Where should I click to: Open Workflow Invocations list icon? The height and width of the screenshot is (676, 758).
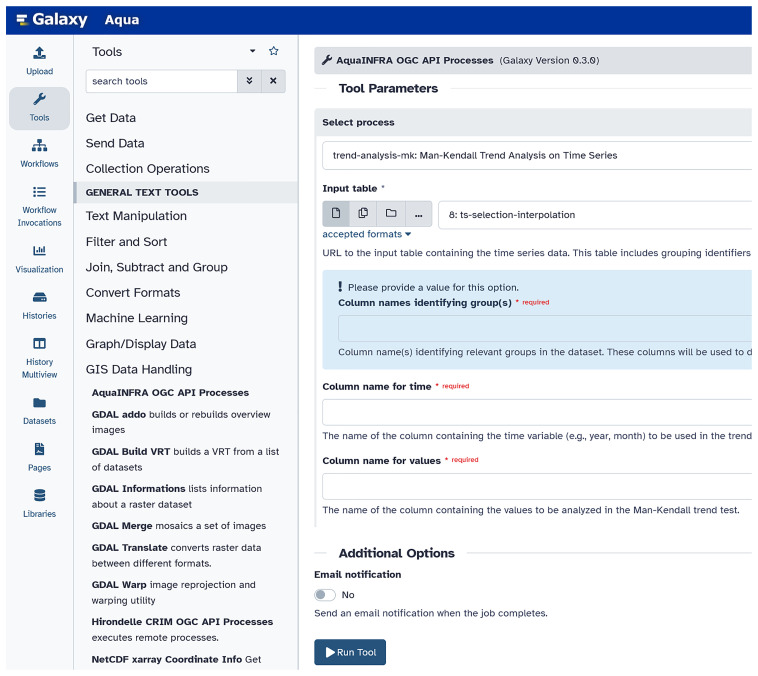(x=39, y=192)
